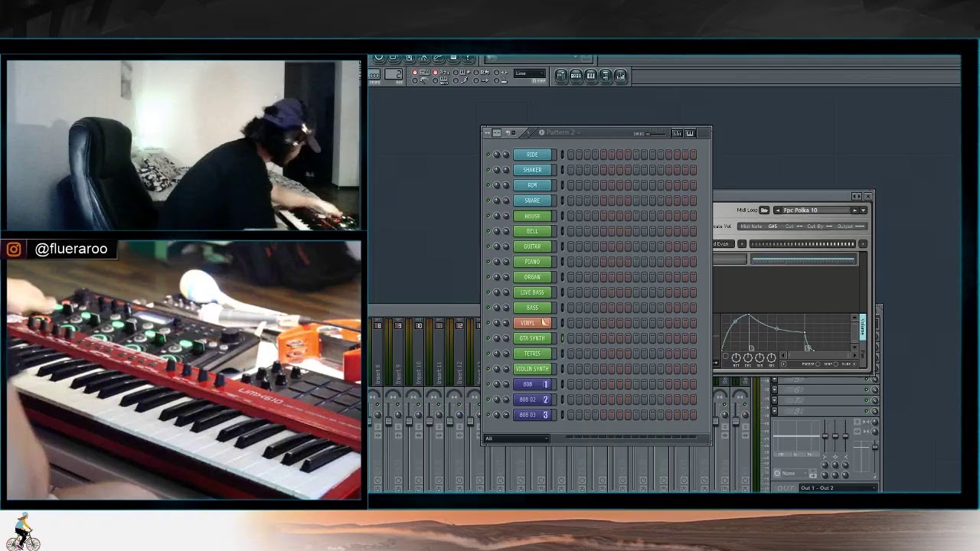Mute the VINYL channel with its green LED
The width and height of the screenshot is (980, 551).
click(x=488, y=323)
